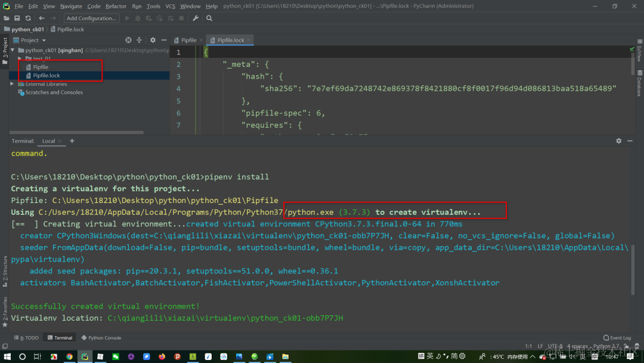
Task: Hide the Terminal panel with minus icon
Action: coord(630,140)
